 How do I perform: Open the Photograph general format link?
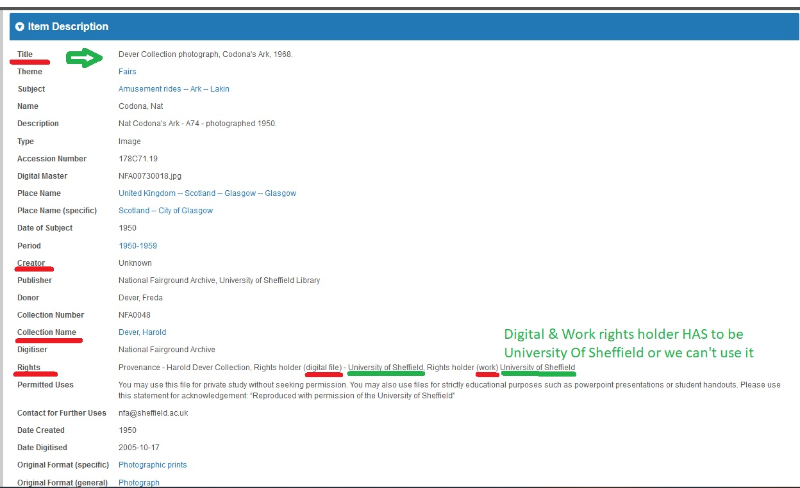(x=139, y=482)
